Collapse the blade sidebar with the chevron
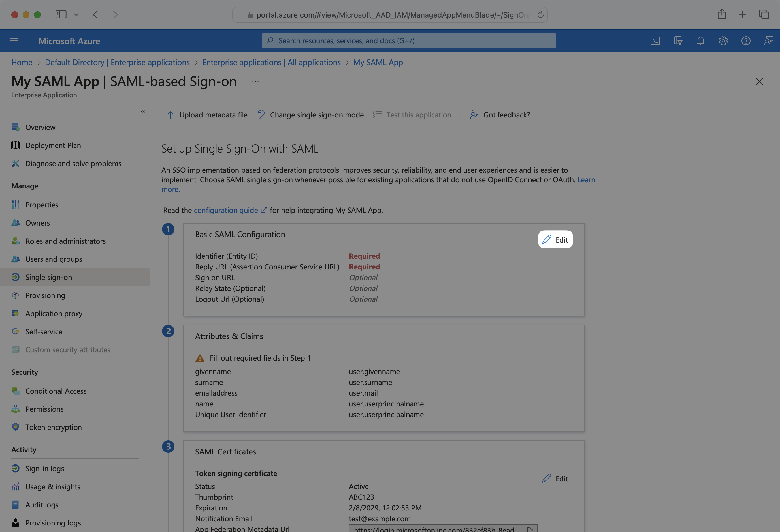 pos(143,111)
